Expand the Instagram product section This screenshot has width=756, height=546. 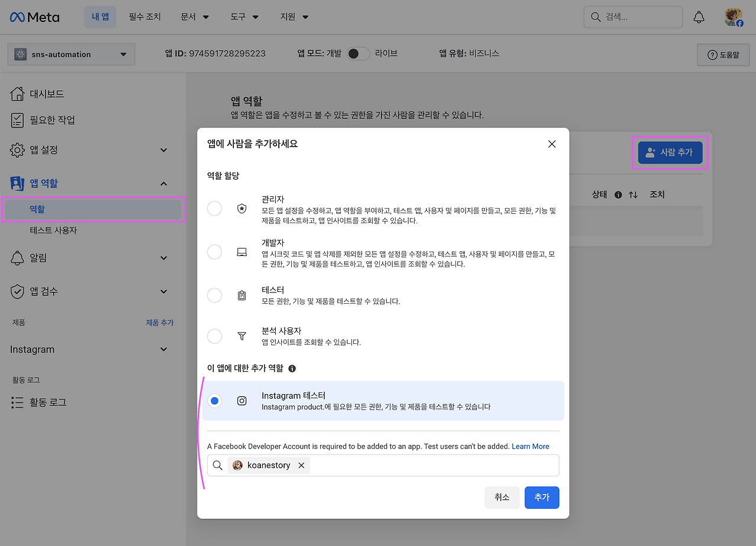164,349
